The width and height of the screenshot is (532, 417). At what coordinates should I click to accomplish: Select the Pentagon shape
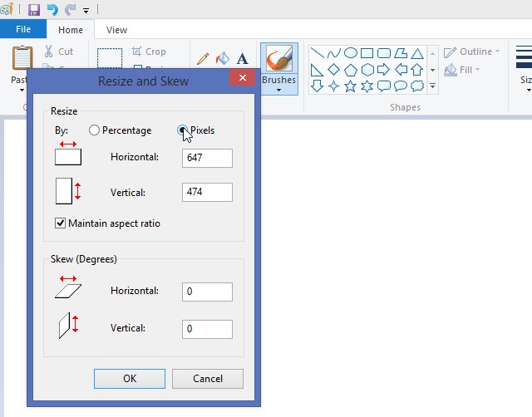[351, 70]
